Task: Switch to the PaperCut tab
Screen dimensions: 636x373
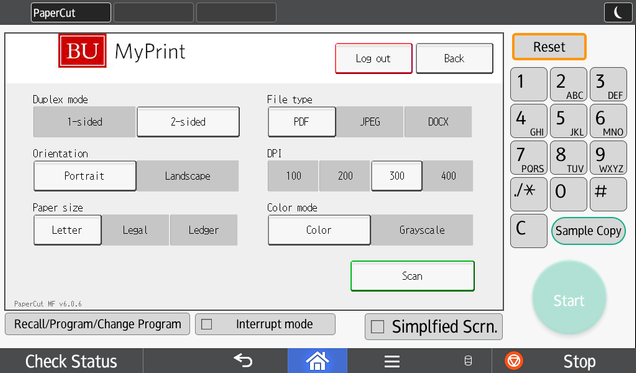Action: click(x=71, y=13)
